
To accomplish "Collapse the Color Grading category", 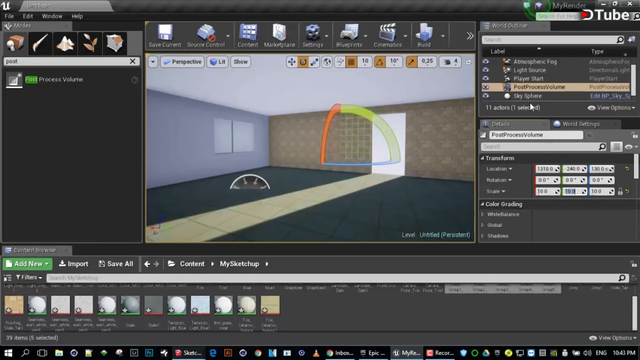I will click(482, 204).
